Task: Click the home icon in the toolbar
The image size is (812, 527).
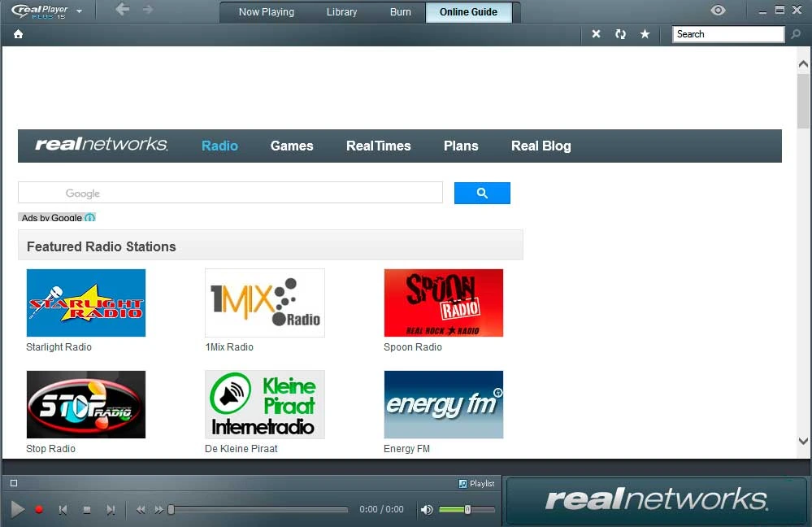Action: 18,34
